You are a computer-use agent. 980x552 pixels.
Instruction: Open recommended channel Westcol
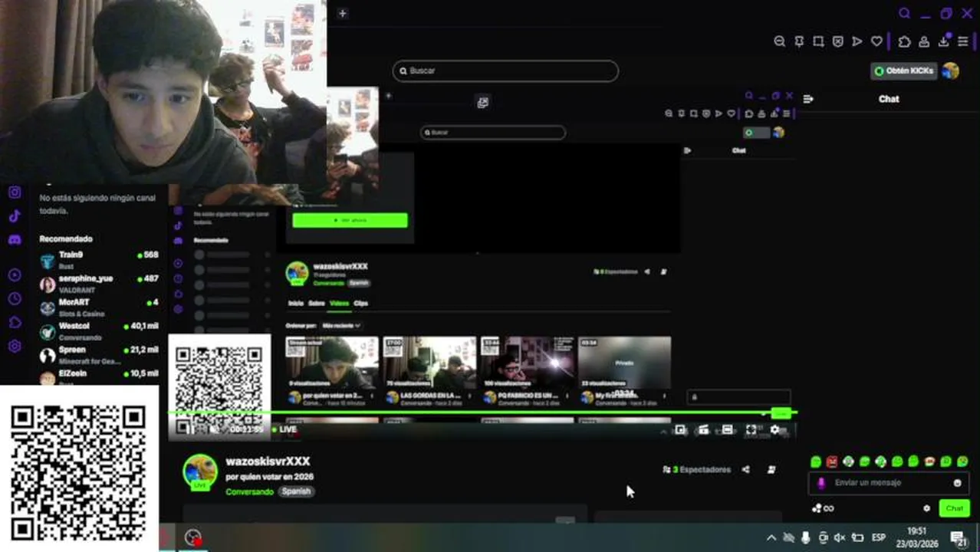[x=100, y=331]
